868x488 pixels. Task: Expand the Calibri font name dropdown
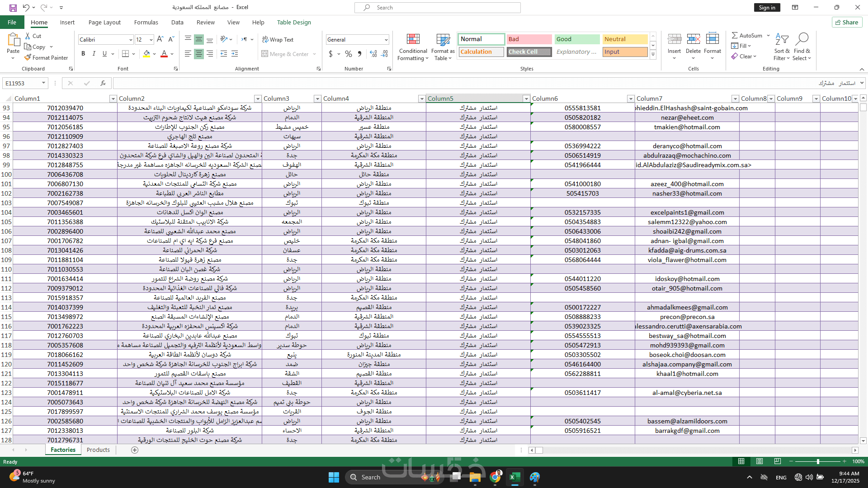click(131, 40)
